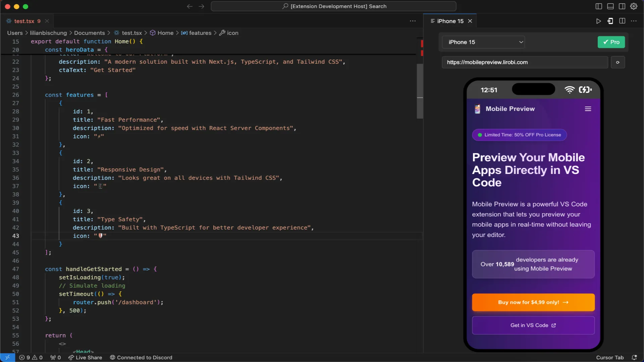Open the editor more actions ellipsis menu
Screen dimensions: 644x362
[x=413, y=21]
